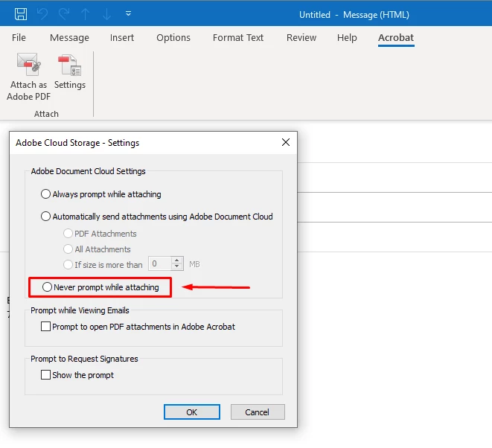Screen dimensions: 492x448
Task: Click the size MB input field
Action: tap(160, 263)
